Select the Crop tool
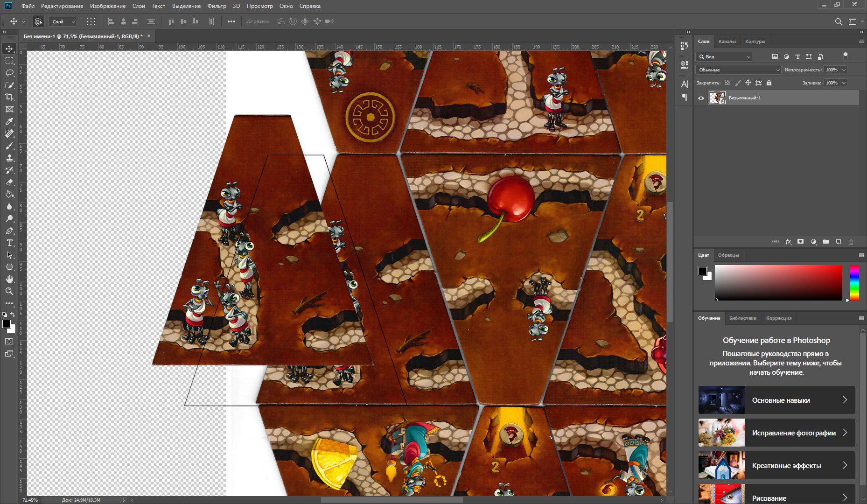 tap(9, 97)
